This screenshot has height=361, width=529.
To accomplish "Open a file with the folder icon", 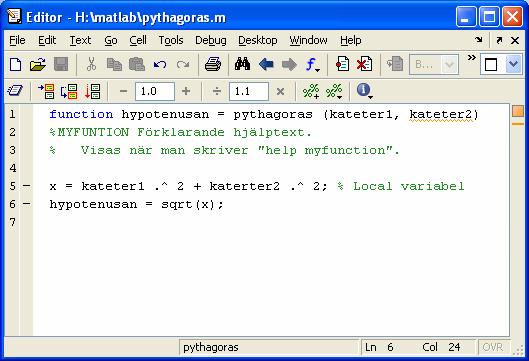I will [x=38, y=64].
